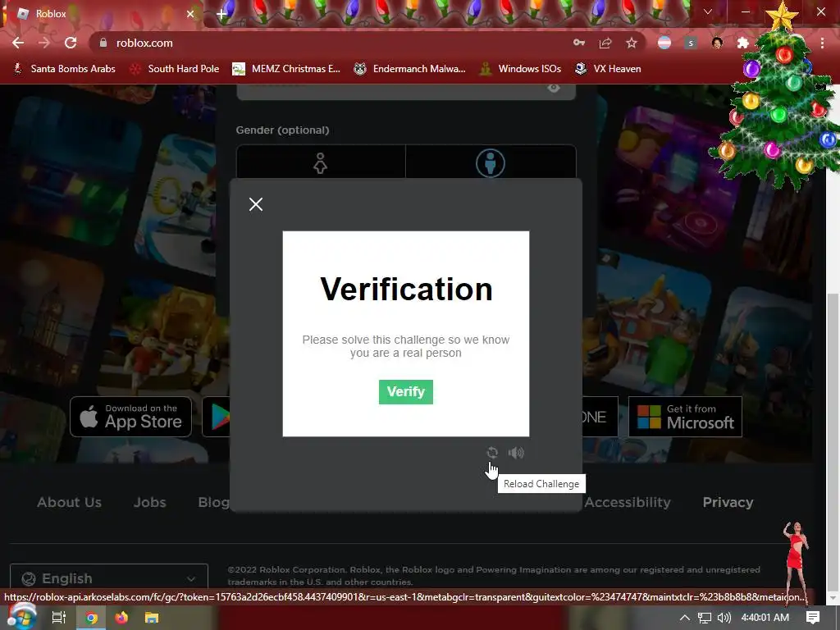The image size is (840, 630).
Task: Click the network icon in system tray
Action: click(x=705, y=618)
